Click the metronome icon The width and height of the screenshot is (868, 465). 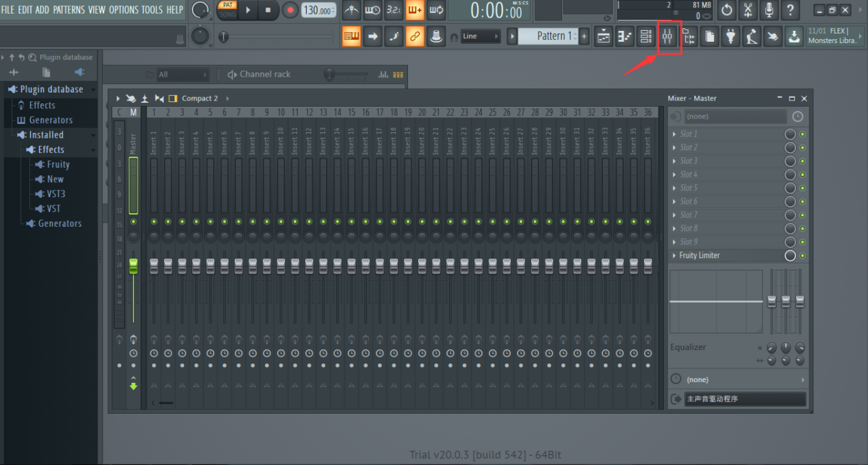pos(351,10)
